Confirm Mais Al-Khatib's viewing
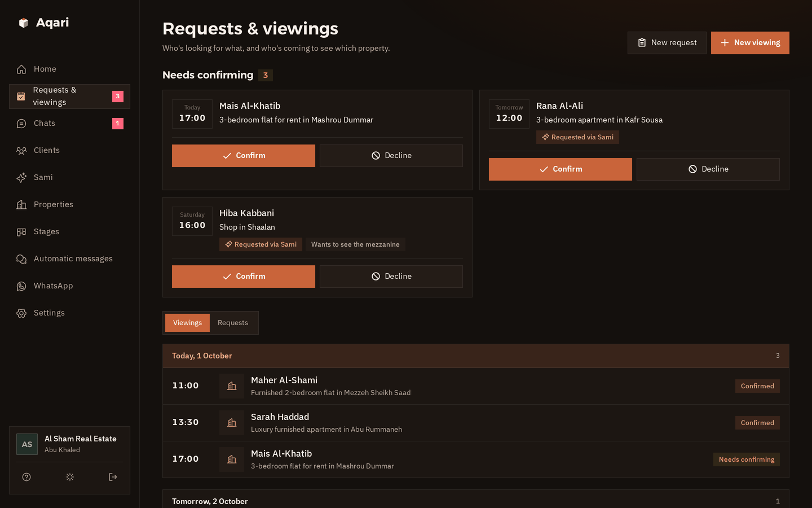 pyautogui.click(x=244, y=156)
